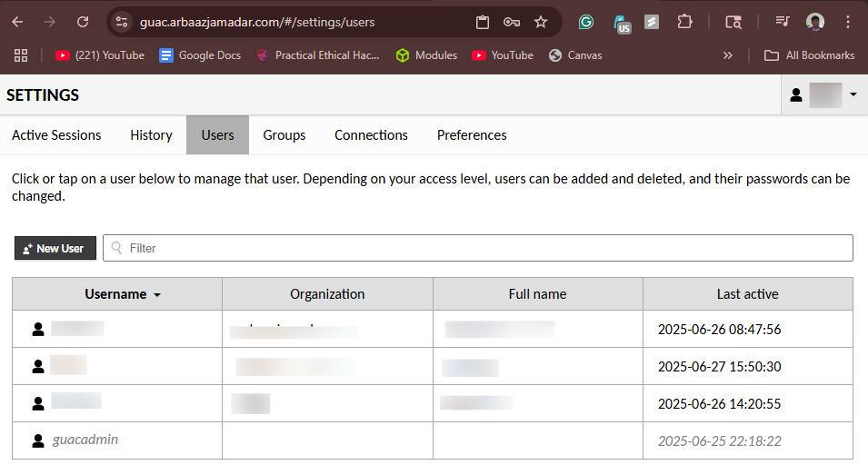Click the browser back arrow
The image size is (868, 465).
[x=19, y=22]
